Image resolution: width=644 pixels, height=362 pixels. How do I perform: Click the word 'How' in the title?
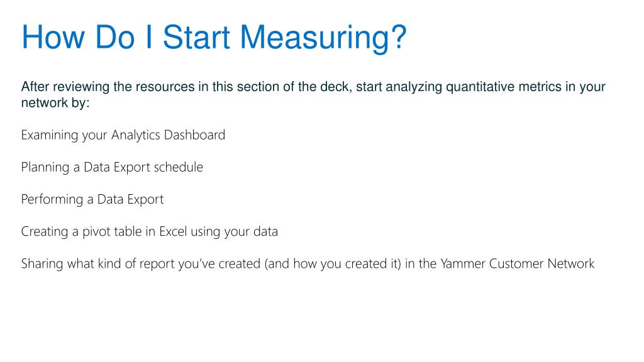pyautogui.click(x=53, y=37)
